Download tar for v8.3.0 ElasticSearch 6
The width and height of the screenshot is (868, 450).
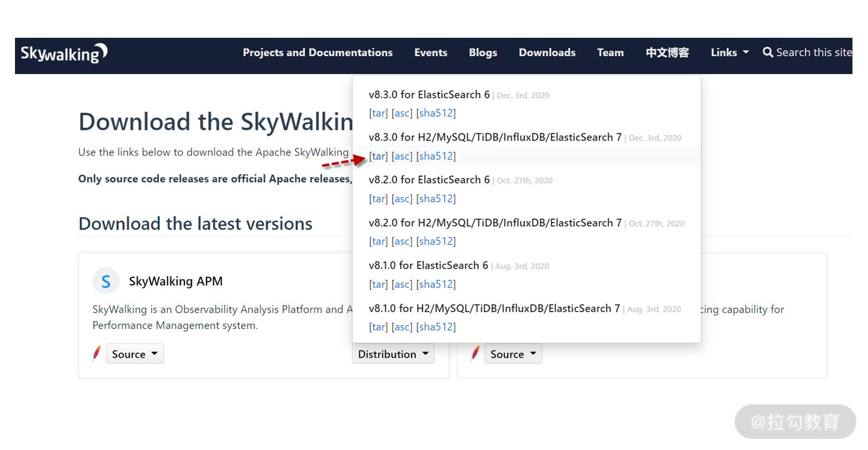(x=379, y=113)
